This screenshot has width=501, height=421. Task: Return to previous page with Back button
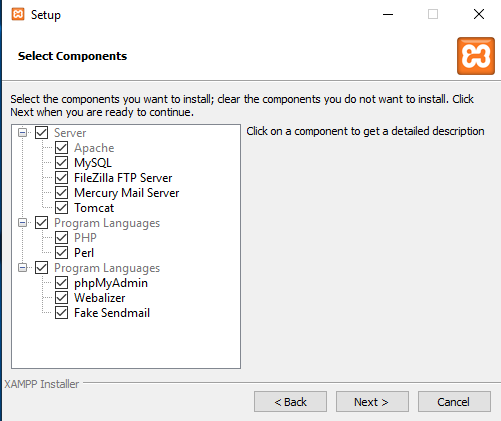(x=290, y=402)
